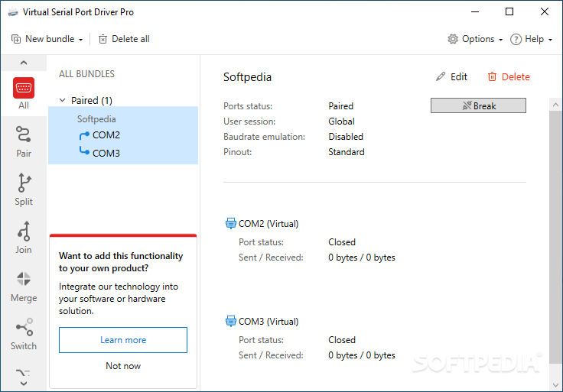Click the New bundle icon
Image resolution: width=563 pixels, height=392 pixels.
[x=16, y=39]
